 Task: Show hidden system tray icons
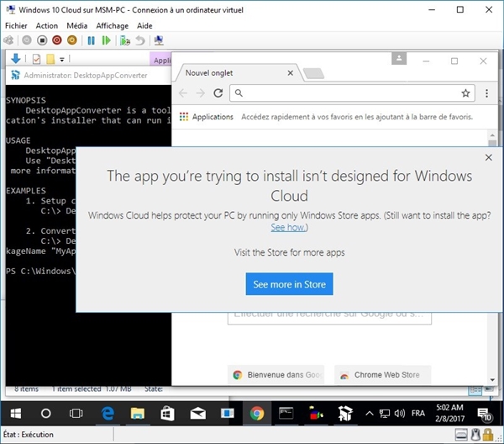pos(369,414)
